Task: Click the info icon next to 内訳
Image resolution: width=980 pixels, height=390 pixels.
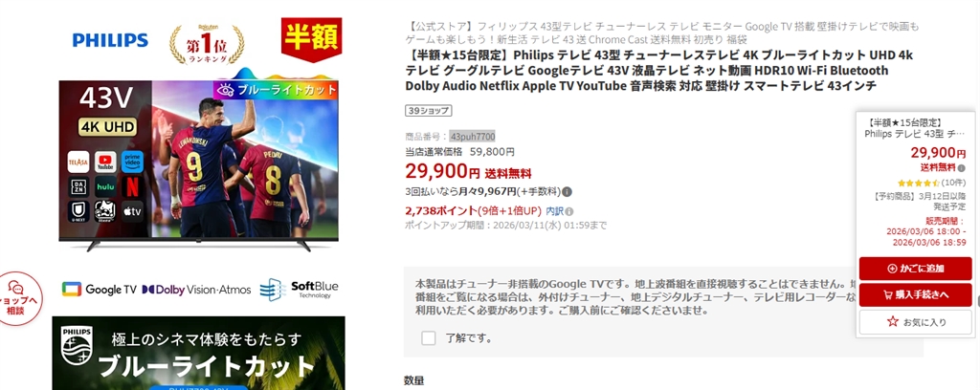Action: [569, 211]
